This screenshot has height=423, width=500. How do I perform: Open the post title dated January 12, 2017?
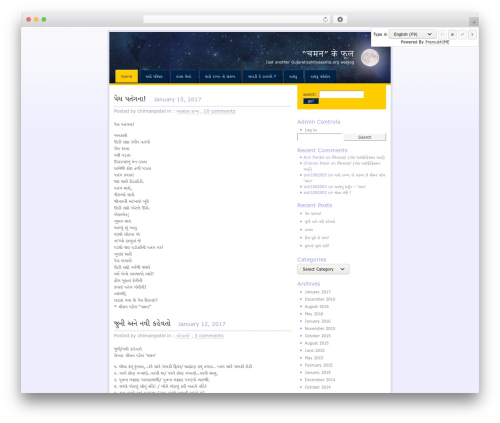tap(142, 323)
